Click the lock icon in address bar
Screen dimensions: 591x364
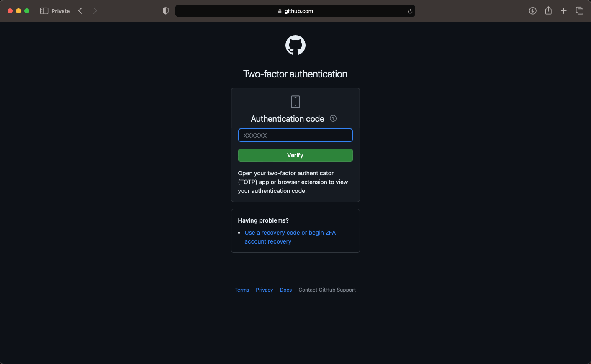pos(280,11)
